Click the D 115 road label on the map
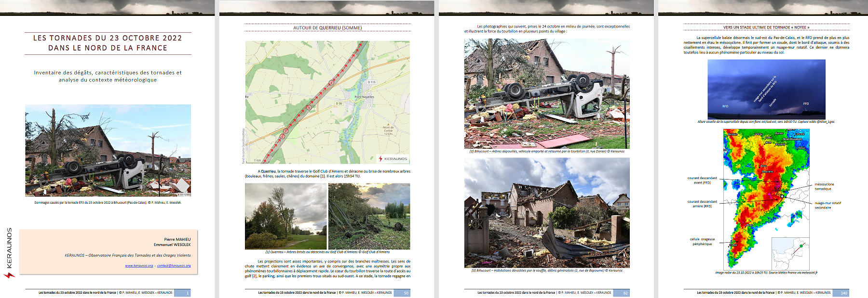 tap(371, 82)
